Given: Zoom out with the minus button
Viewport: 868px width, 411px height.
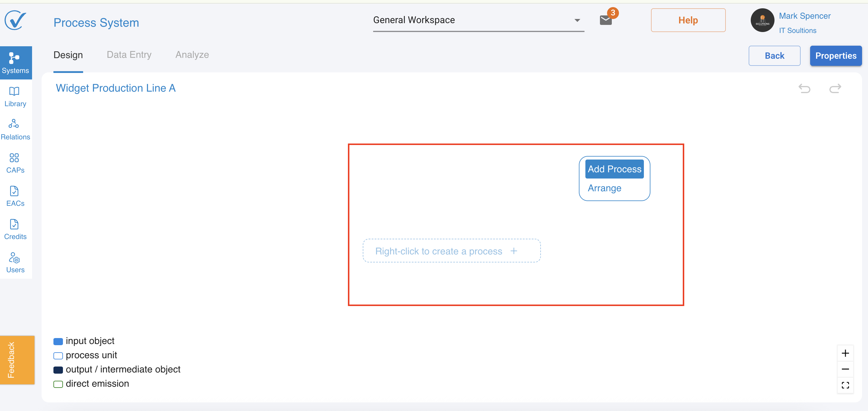Looking at the screenshot, I should [x=845, y=369].
